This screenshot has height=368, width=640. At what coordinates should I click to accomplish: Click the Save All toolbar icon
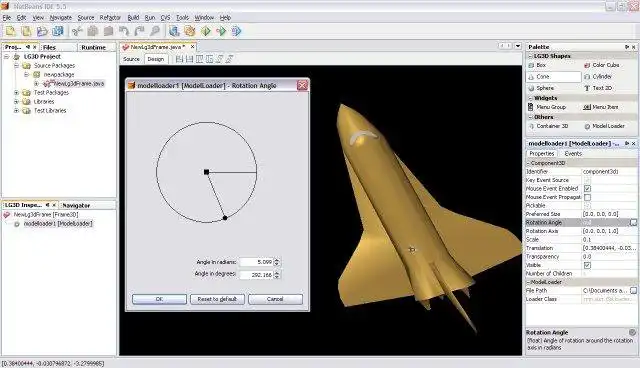coord(58,31)
